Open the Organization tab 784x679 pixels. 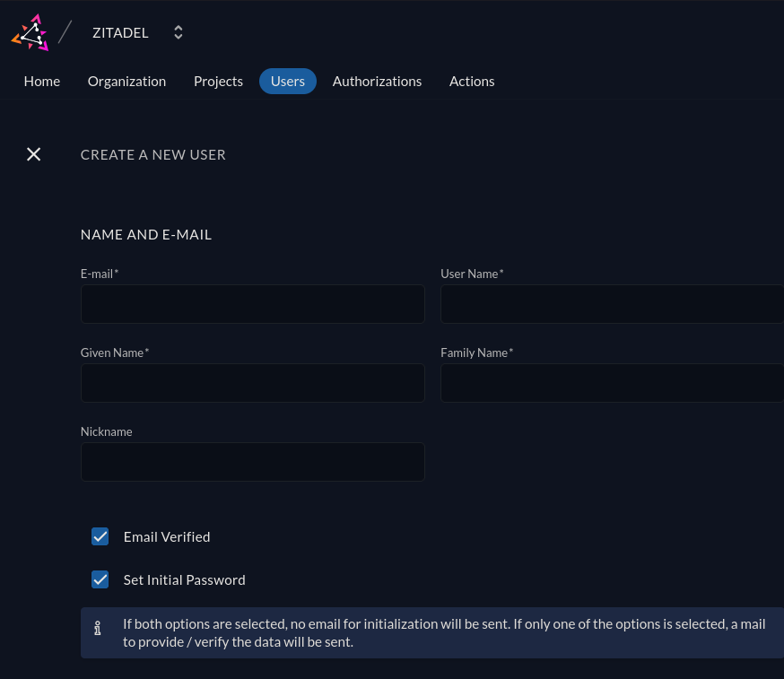126,81
